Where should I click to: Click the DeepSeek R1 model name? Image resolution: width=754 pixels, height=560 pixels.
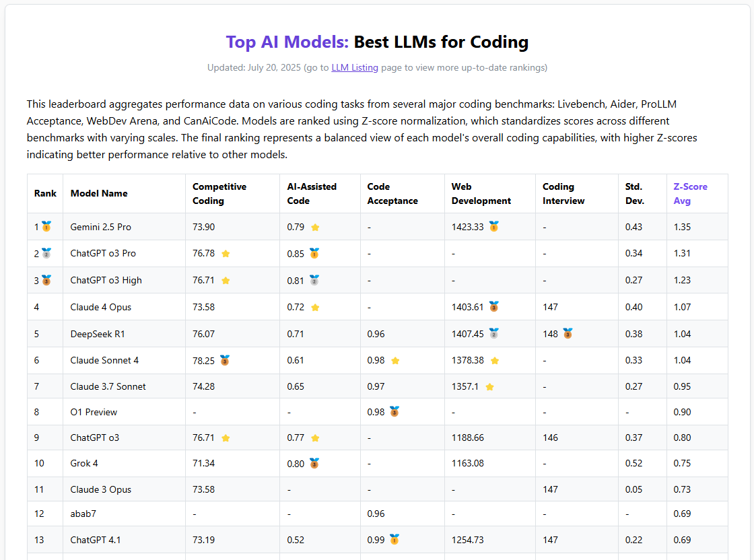click(x=98, y=334)
